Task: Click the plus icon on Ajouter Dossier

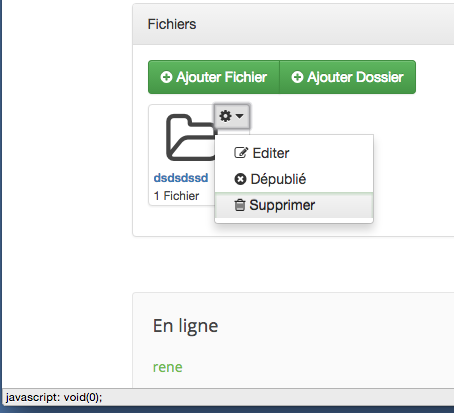Action: pos(297,77)
